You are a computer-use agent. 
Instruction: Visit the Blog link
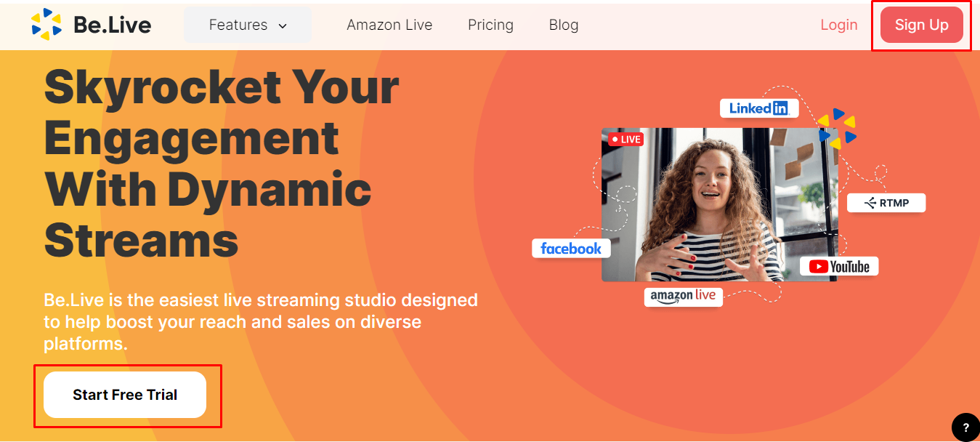tap(564, 25)
